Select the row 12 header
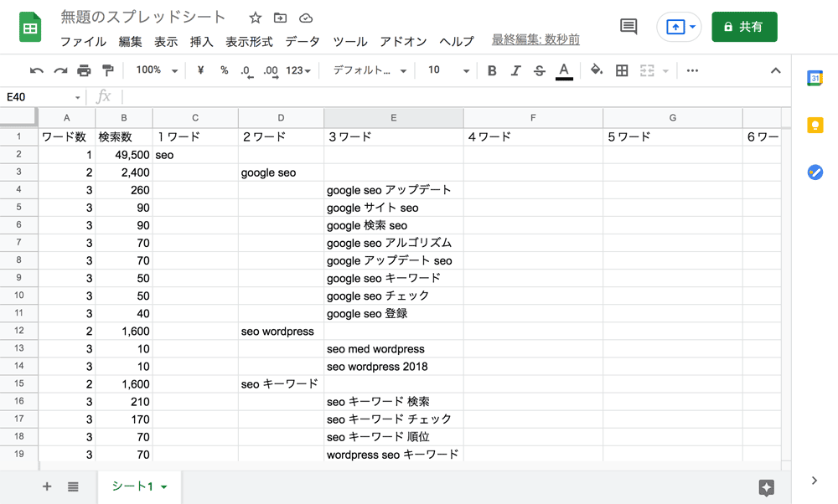This screenshot has width=838, height=504. coord(18,331)
